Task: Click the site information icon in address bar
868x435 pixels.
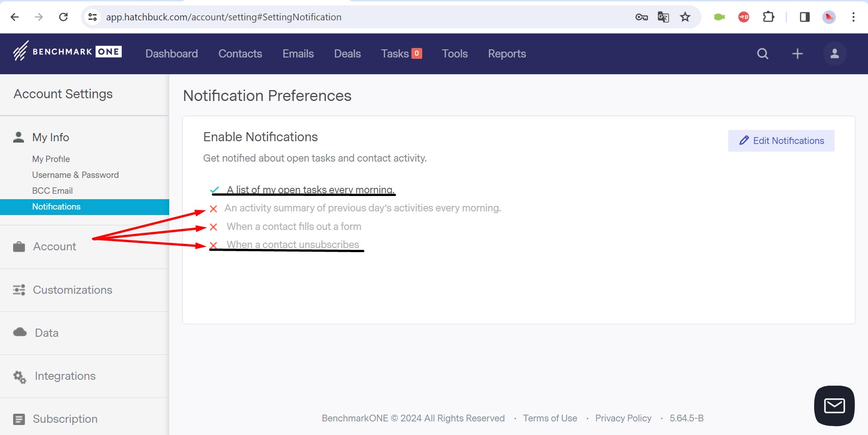Action: point(92,17)
